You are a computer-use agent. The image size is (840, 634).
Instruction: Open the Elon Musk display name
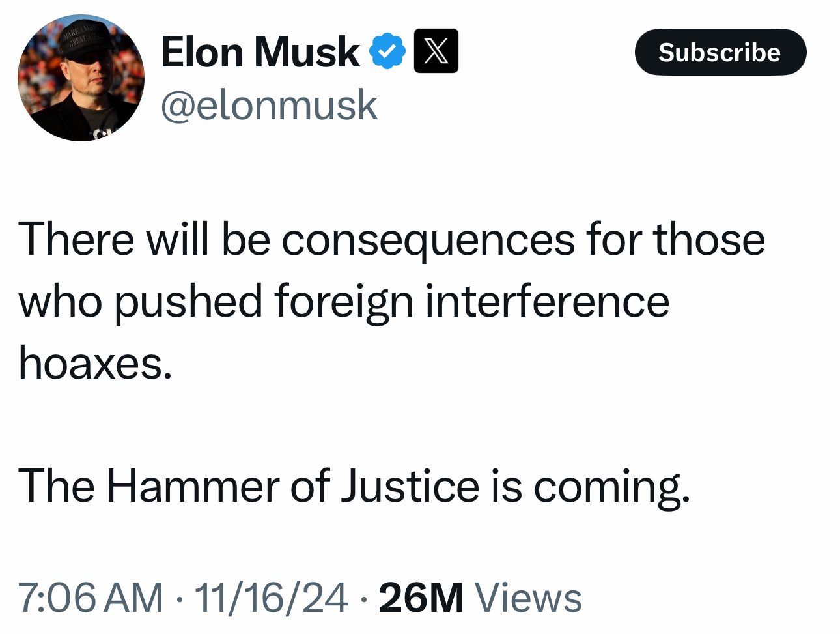260,51
